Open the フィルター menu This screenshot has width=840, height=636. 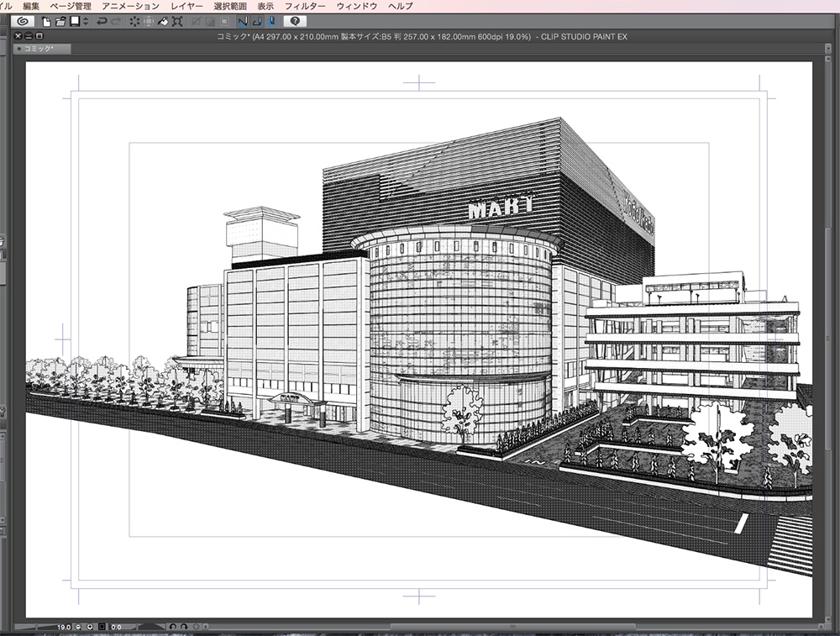[x=306, y=6]
